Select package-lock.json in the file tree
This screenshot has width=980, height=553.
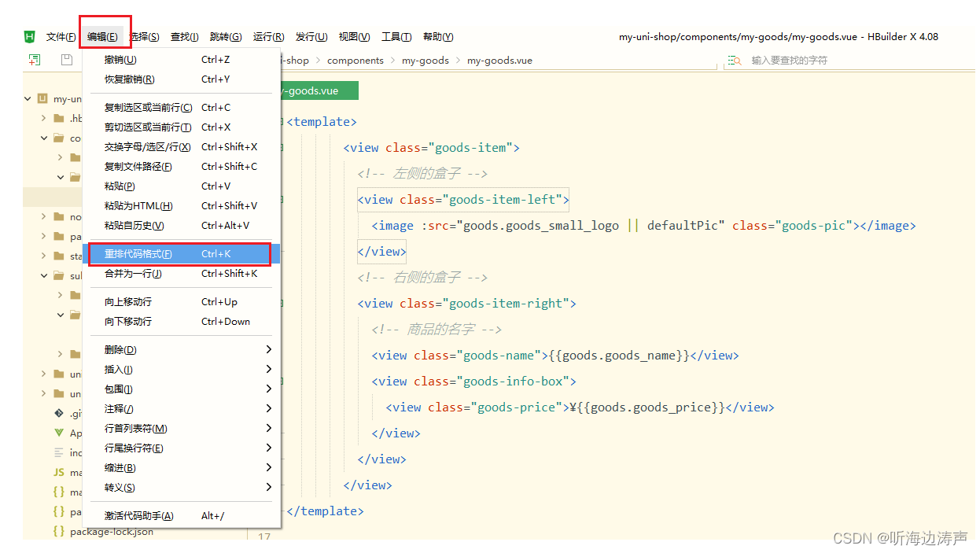112,532
